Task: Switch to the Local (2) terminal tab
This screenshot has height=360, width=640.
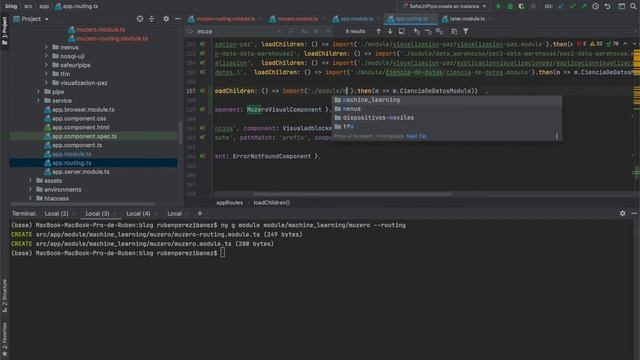Action: click(x=56, y=213)
